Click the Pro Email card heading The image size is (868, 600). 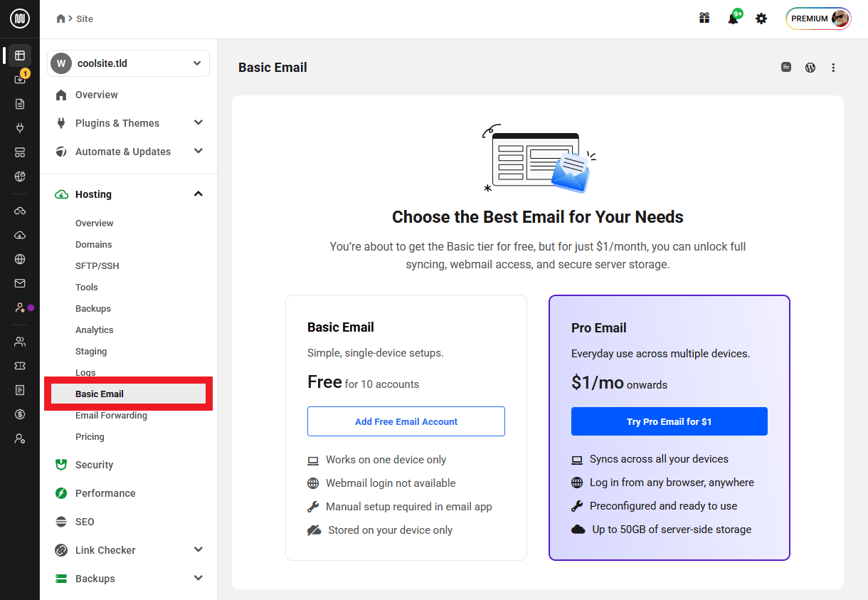point(599,328)
